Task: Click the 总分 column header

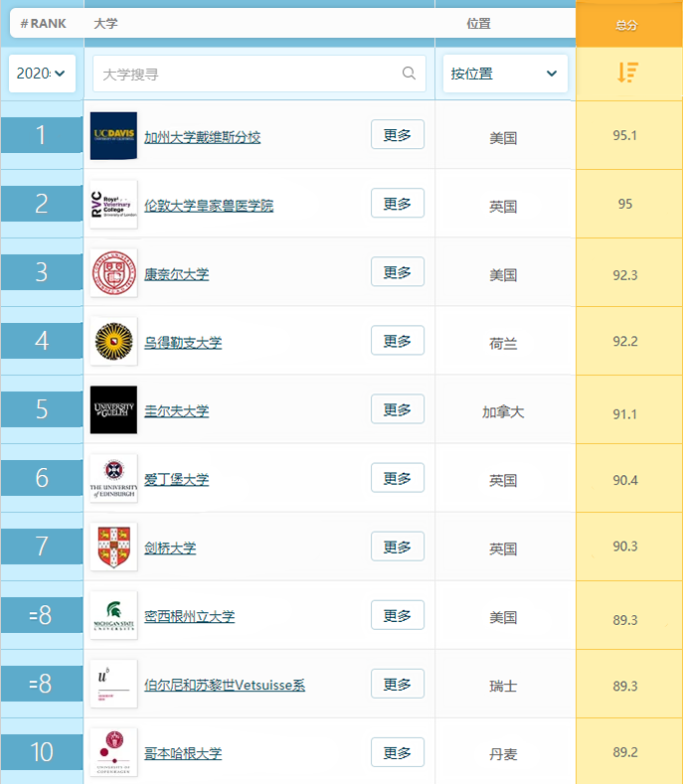Action: click(x=629, y=24)
